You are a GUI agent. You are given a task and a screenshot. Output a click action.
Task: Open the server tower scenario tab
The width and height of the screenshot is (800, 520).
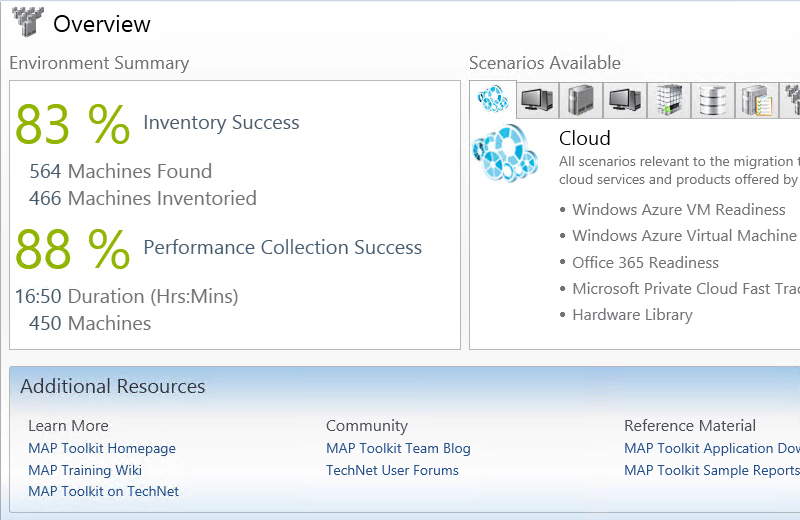coord(581,100)
